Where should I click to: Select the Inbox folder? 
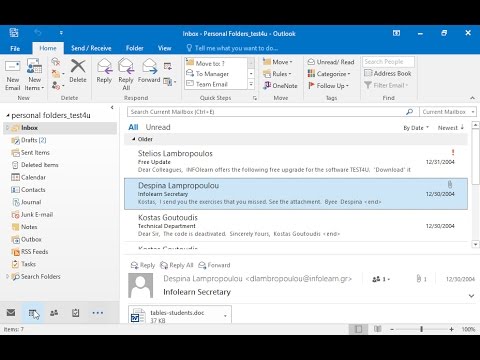[60, 128]
